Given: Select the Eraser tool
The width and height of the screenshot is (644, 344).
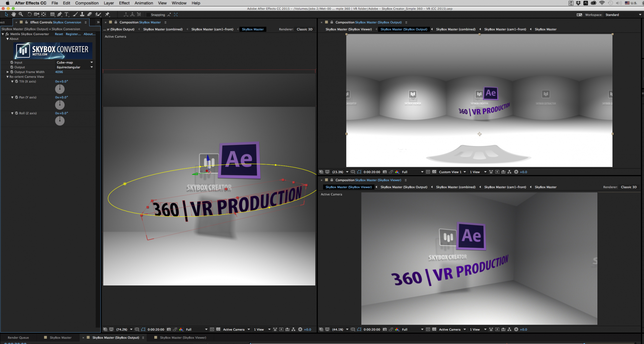Looking at the screenshot, I should pyautogui.click(x=90, y=14).
